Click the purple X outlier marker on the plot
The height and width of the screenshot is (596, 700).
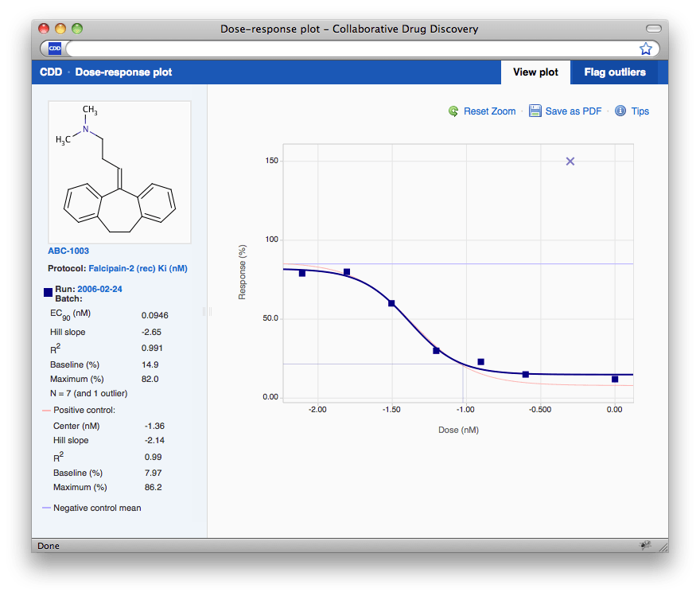pyautogui.click(x=570, y=161)
